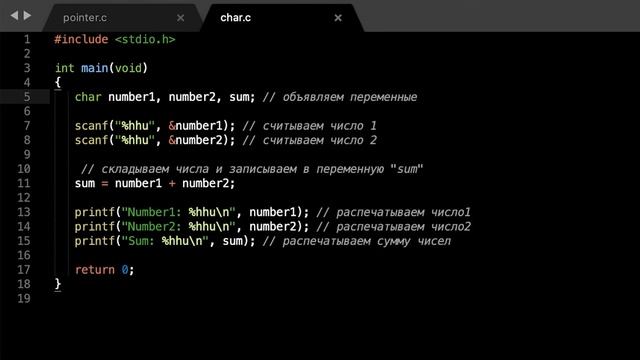Place cursor on '#include' directive
640x360 pixels.
point(81,40)
